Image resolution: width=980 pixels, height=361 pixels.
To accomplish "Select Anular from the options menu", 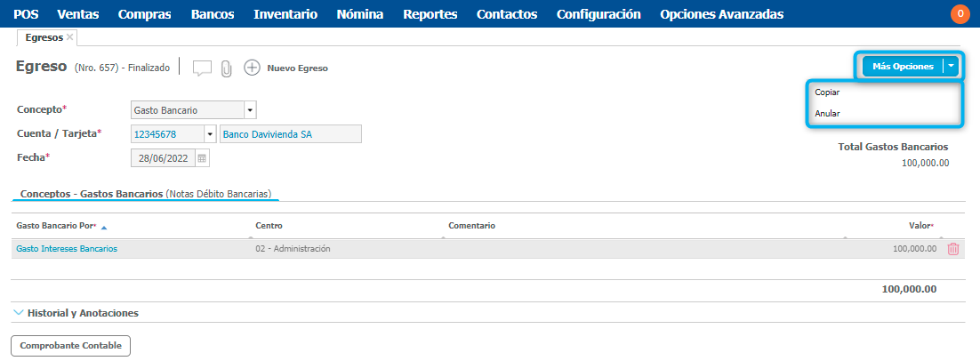I will (827, 113).
